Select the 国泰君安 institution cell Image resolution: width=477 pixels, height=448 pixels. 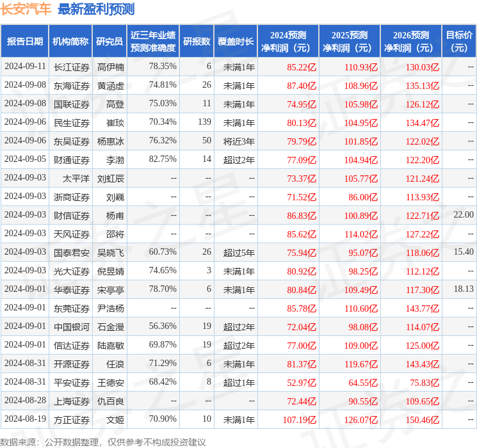point(72,253)
